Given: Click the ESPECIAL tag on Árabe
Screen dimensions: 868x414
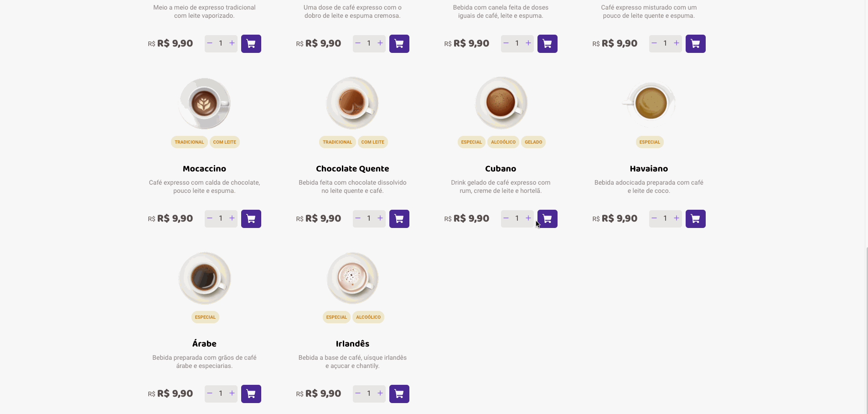Looking at the screenshot, I should pyautogui.click(x=205, y=317).
